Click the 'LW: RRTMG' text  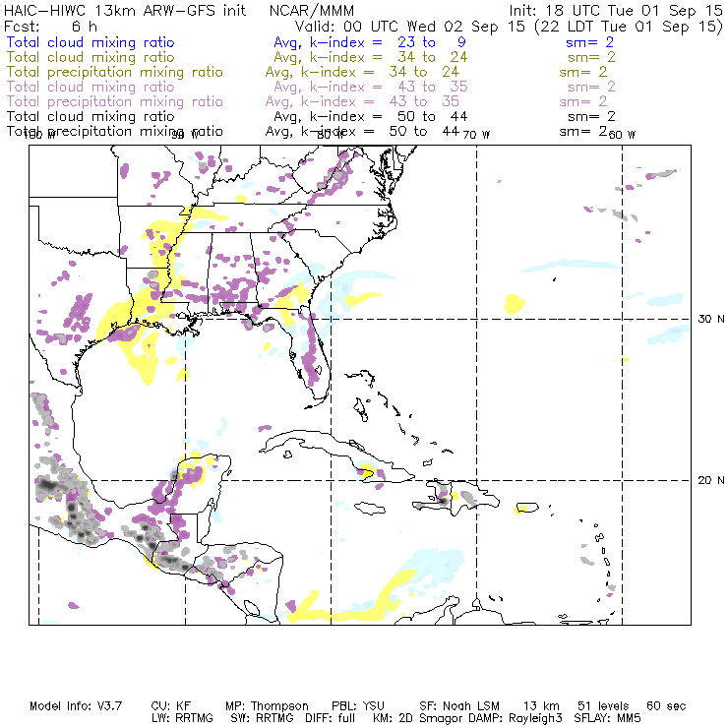click(182, 718)
